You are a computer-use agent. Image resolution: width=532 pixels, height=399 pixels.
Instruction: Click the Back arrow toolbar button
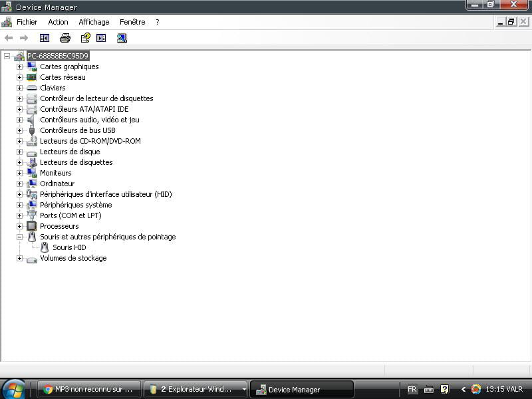tap(9, 38)
